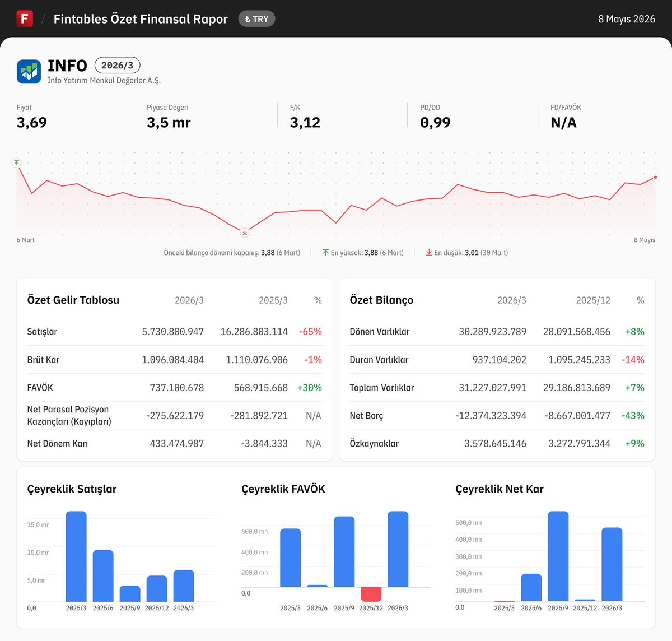Click the INFO ticker title
This screenshot has width=672, height=641.
(67, 66)
